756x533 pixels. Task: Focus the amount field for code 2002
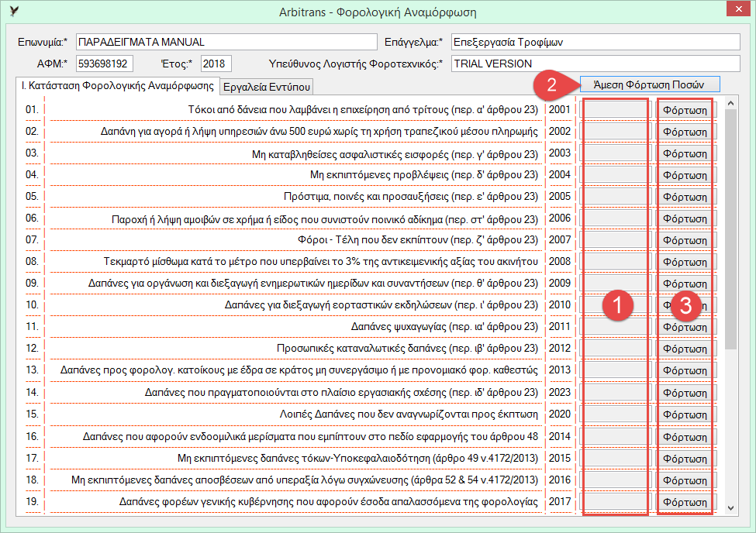[x=615, y=132]
